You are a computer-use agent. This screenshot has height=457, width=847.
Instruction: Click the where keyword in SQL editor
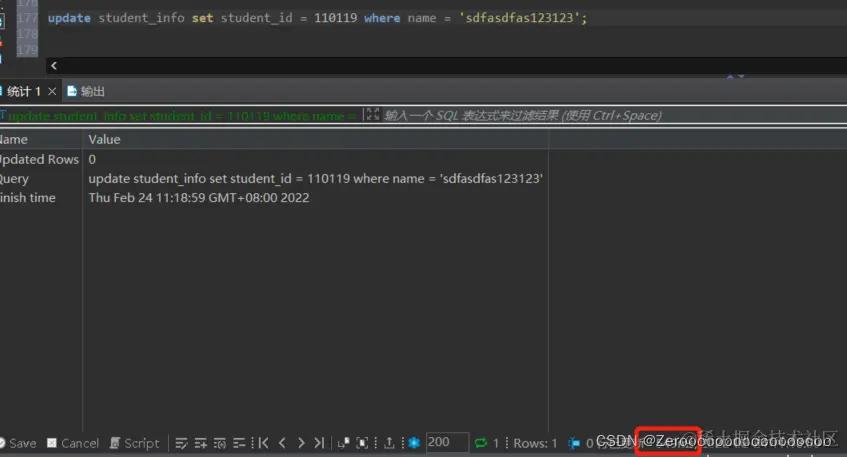coord(382,18)
